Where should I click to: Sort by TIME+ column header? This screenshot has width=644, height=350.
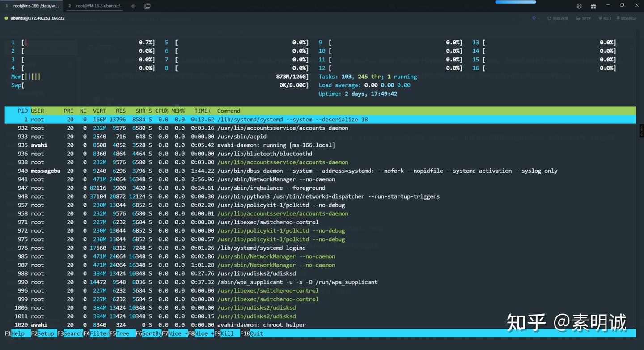coord(203,111)
